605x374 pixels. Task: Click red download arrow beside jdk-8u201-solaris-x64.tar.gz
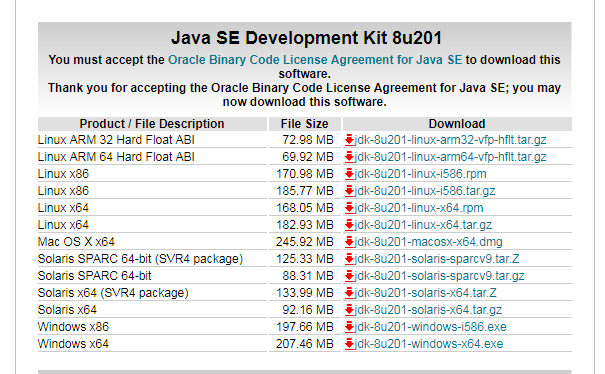(349, 310)
